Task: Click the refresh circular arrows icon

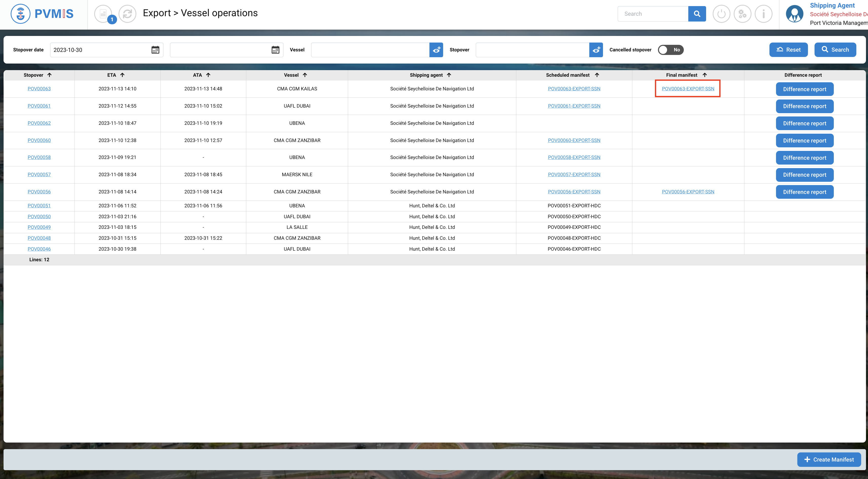Action: click(x=127, y=14)
